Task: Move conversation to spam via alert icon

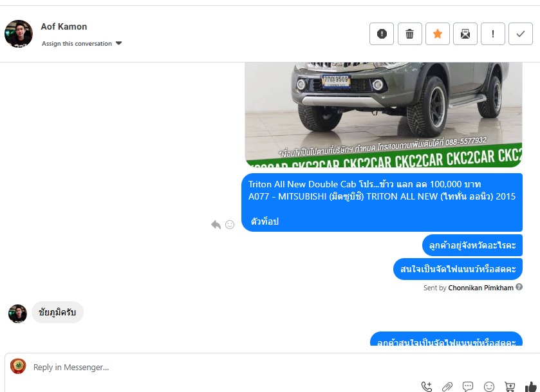Action: tap(382, 33)
